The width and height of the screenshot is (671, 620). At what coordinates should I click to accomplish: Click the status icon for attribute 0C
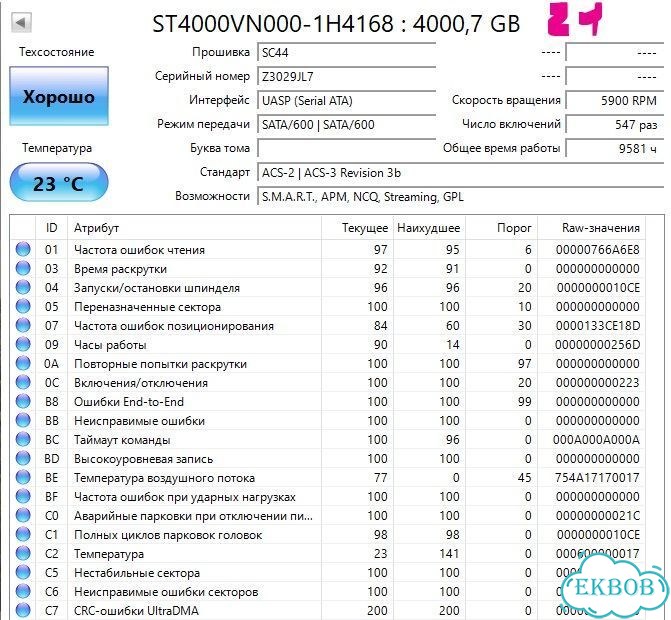click(23, 382)
